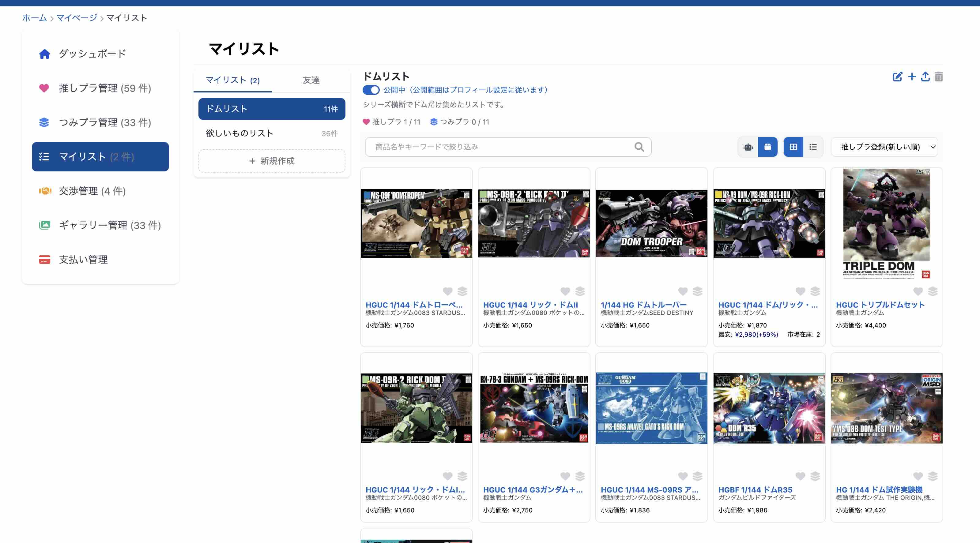Select the robot view icon button
Viewport: 980px width, 543px height.
[748, 147]
